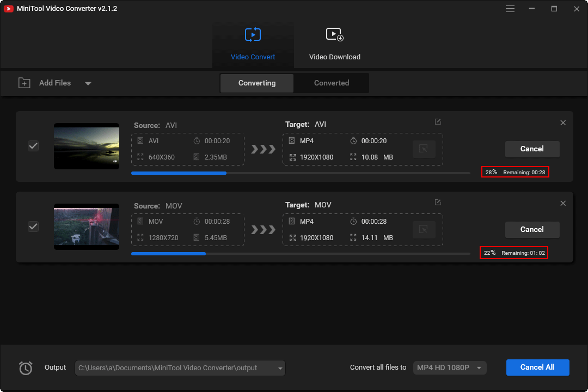Click the MiniTool app logo icon
Viewport: 588px width, 392px height.
coord(8,9)
